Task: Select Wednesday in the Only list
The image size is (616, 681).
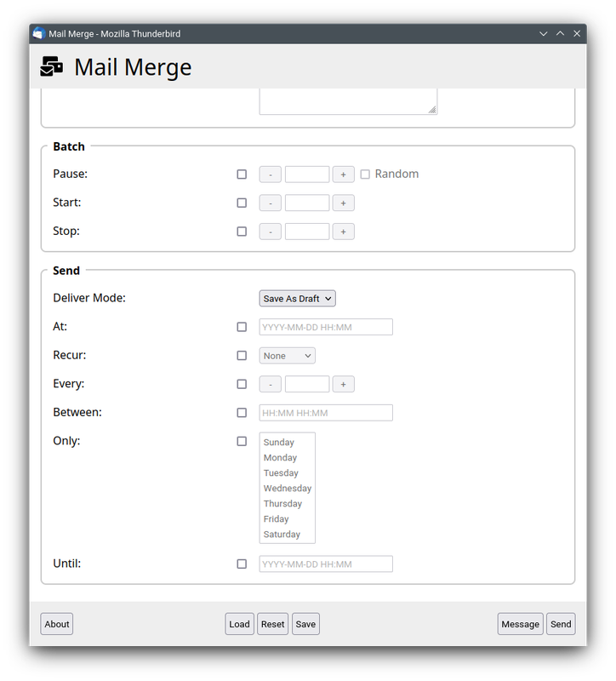Action: (x=288, y=488)
